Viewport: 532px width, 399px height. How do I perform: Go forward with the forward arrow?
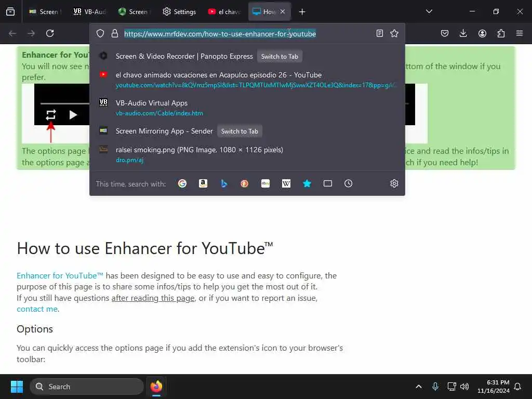(31, 33)
